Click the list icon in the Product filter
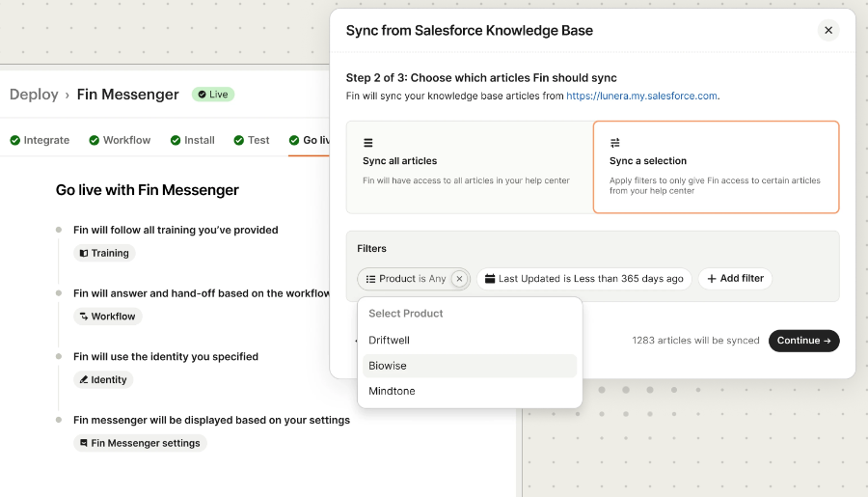Screen dimensions: 868x497 point(370,279)
